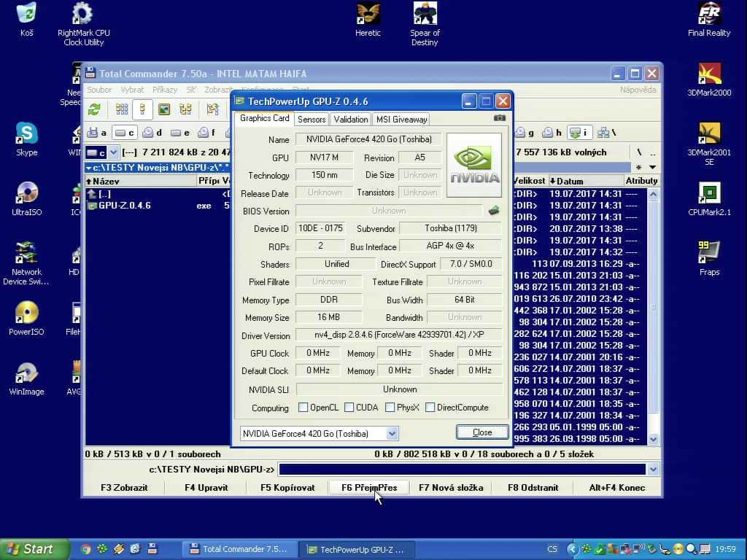Switch to the Sensors tab
Image resolution: width=747 pixels, height=560 pixels.
coord(311,119)
